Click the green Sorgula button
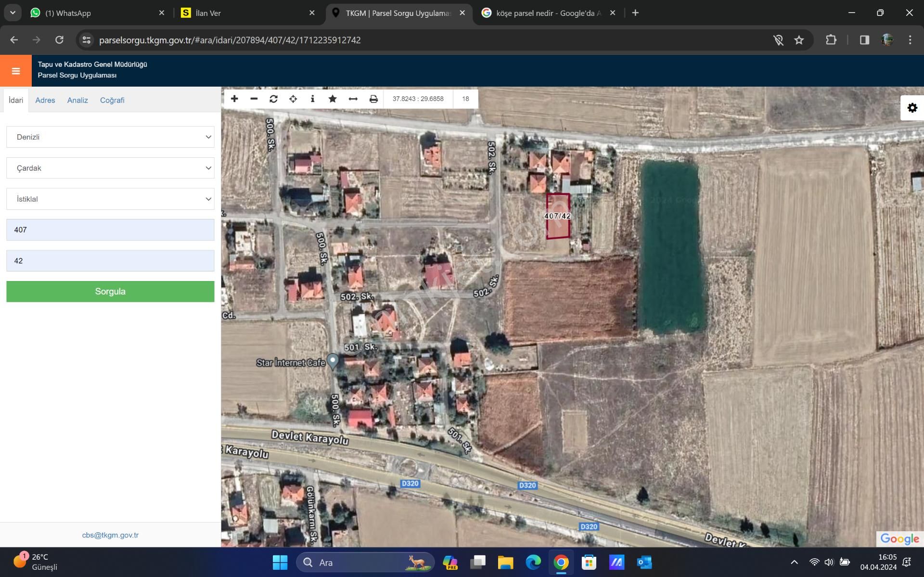This screenshot has height=577, width=924. (x=110, y=292)
